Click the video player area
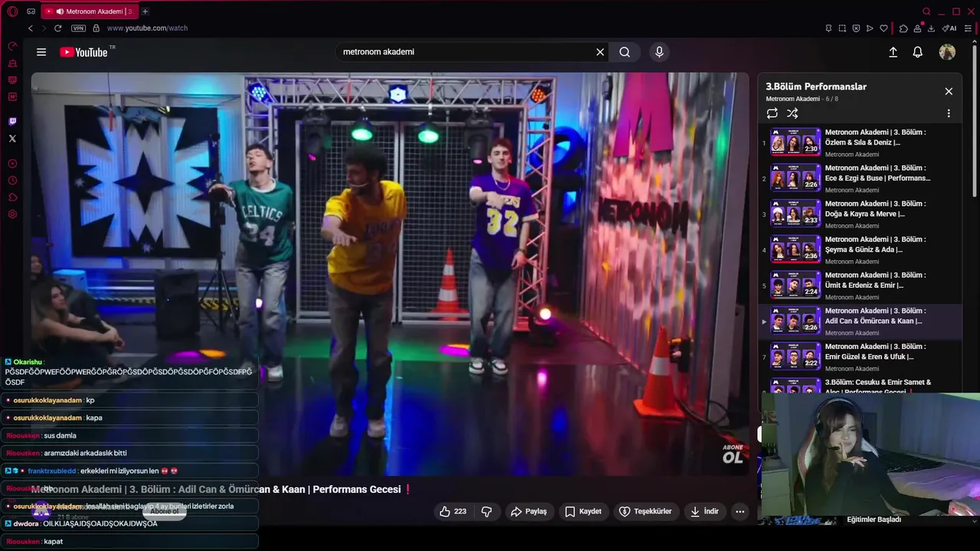The width and height of the screenshot is (980, 551). coord(390,274)
